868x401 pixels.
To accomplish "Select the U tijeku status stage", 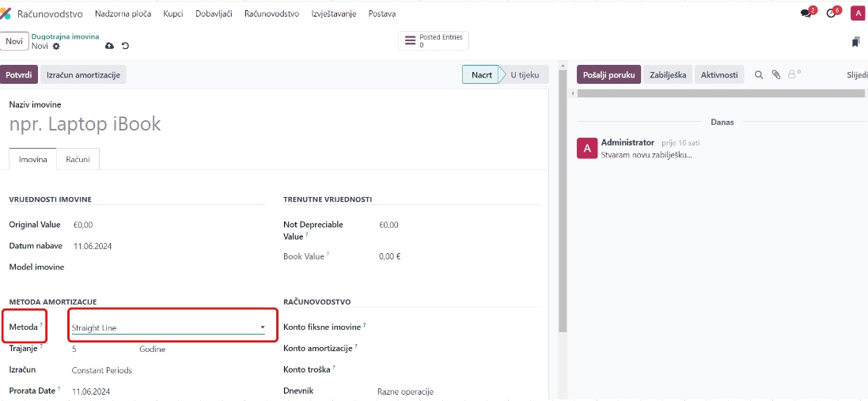I will (x=525, y=74).
